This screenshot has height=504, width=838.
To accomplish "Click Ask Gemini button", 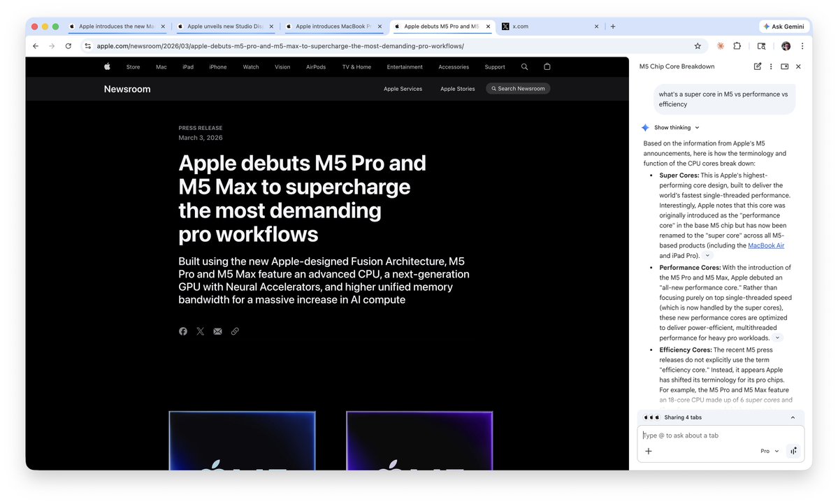I will click(784, 26).
